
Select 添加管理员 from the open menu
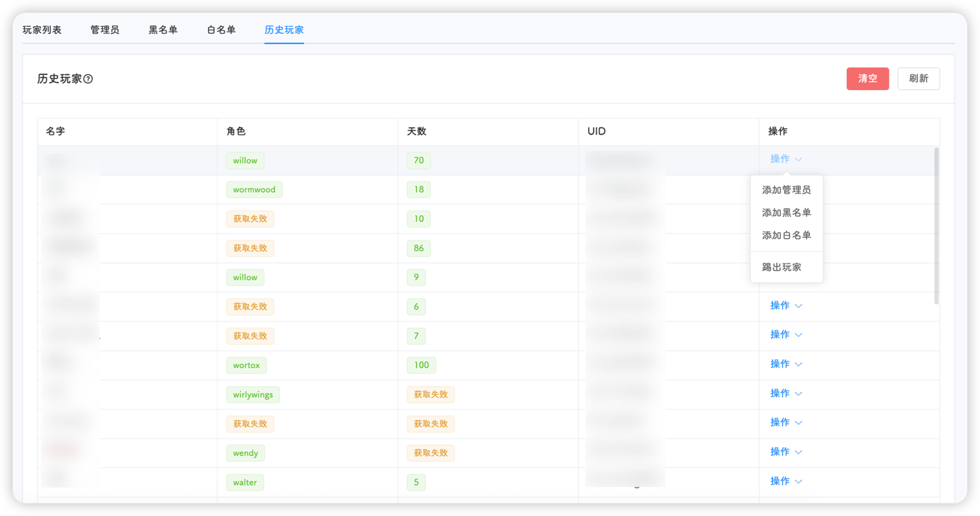tap(787, 189)
